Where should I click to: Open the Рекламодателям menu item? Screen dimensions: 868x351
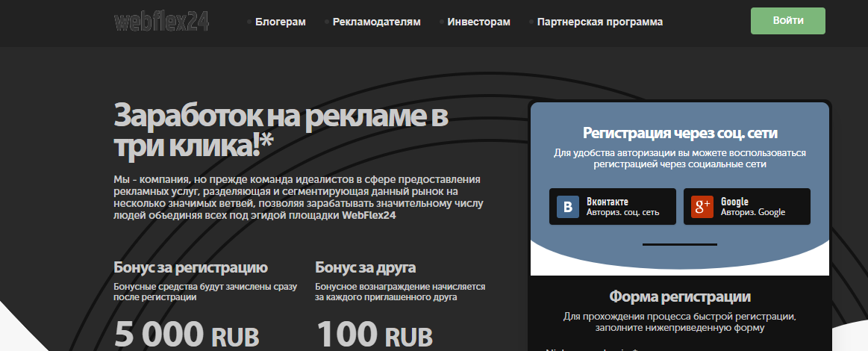click(x=376, y=22)
